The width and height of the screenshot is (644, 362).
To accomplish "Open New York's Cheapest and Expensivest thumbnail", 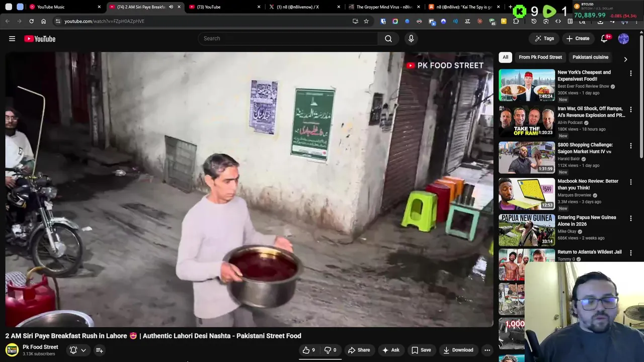I will coord(527,85).
